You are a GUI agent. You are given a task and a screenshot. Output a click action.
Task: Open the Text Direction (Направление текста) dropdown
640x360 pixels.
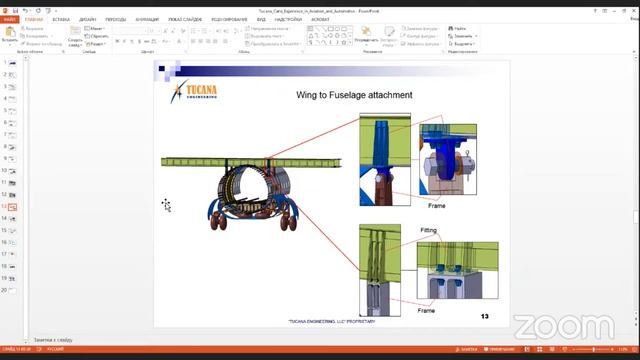pos(269,29)
